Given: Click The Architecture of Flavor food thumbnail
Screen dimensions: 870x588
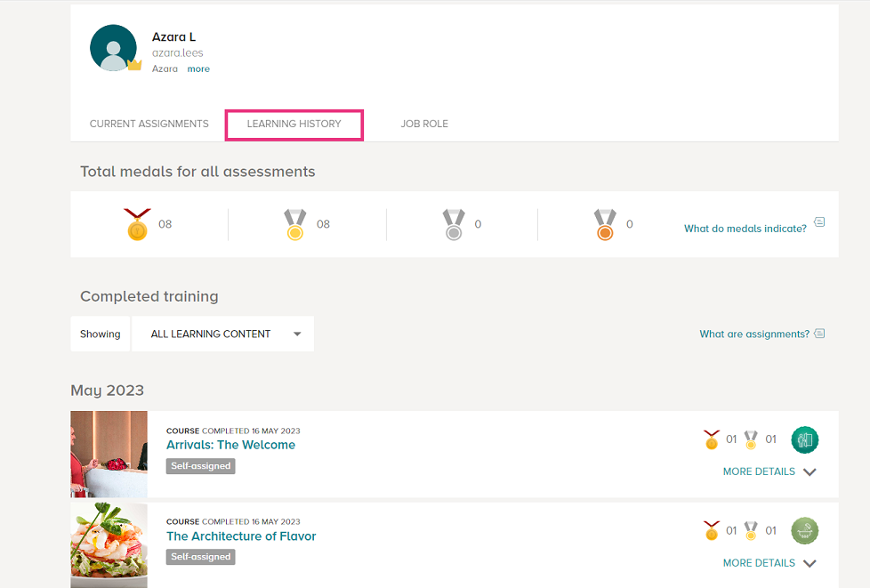Looking at the screenshot, I should [x=109, y=545].
